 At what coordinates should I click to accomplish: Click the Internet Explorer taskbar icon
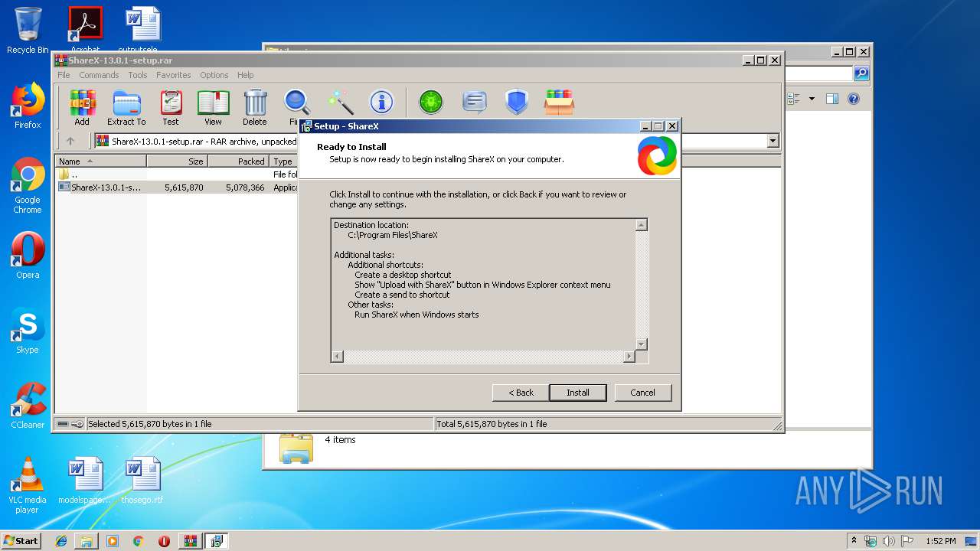[x=61, y=541]
